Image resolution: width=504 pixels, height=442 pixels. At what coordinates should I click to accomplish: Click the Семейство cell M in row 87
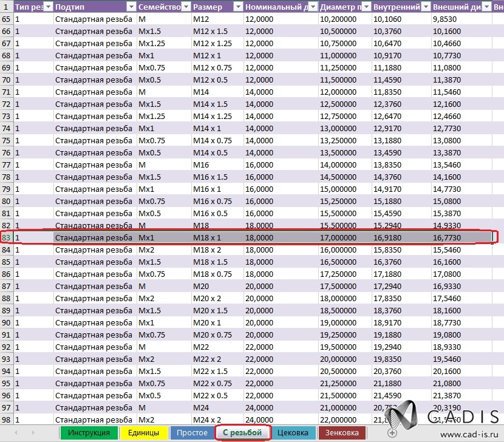[x=164, y=286]
